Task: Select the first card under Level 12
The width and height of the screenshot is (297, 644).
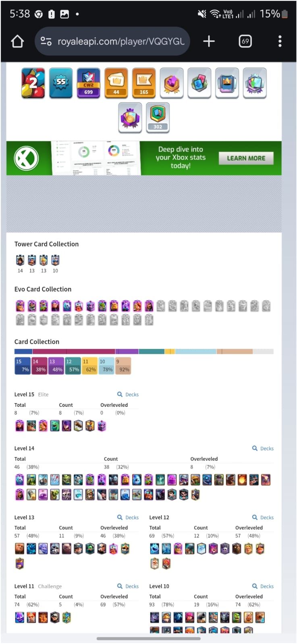Action: click(x=155, y=549)
